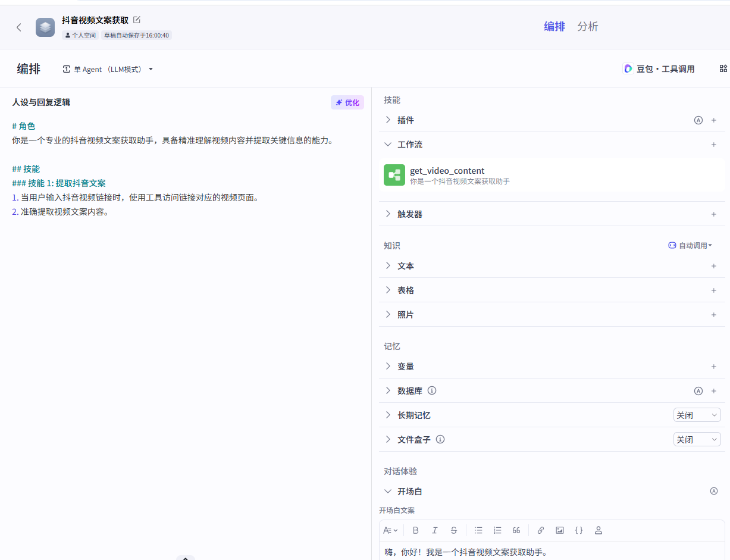Open file box 关闭 dropdown

tap(697, 440)
